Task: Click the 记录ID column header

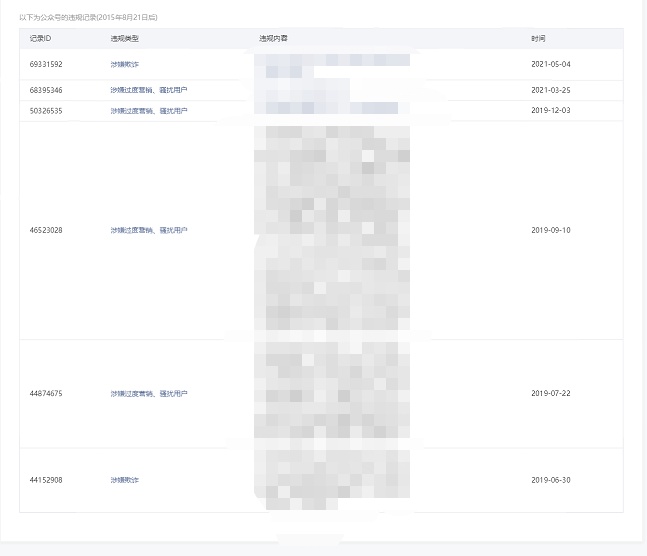Action: tap(41, 38)
